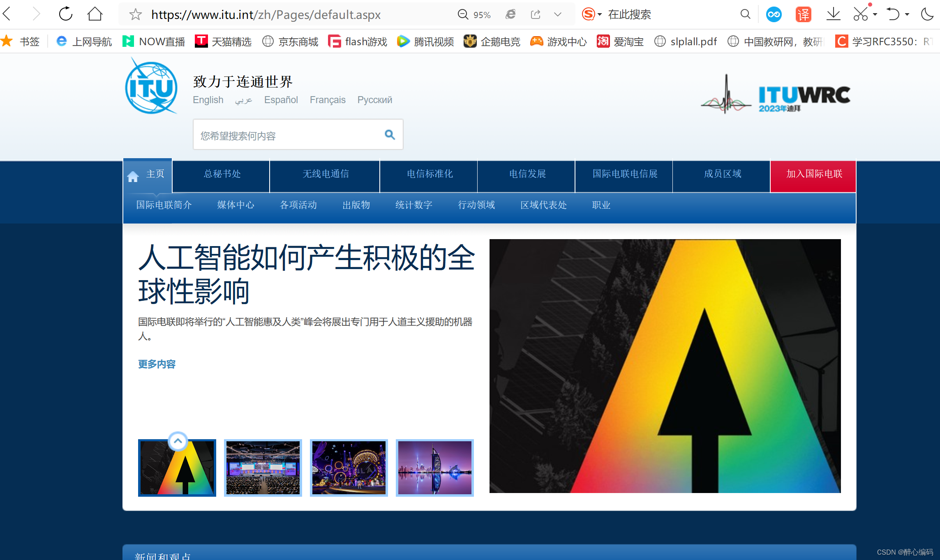The width and height of the screenshot is (940, 560).
Task: Click the ITU logo
Action: [x=152, y=87]
